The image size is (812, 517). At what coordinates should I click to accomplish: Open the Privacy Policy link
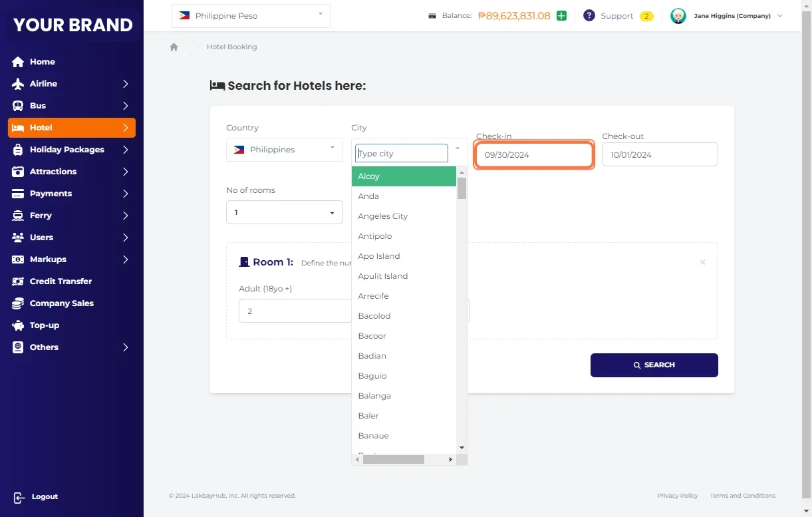click(677, 496)
